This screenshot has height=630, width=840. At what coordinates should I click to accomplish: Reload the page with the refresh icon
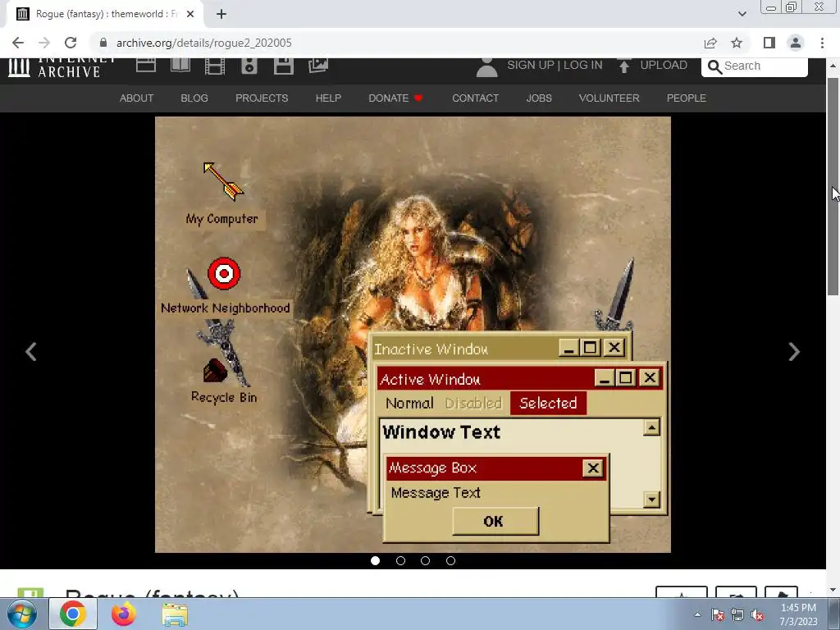(x=71, y=43)
